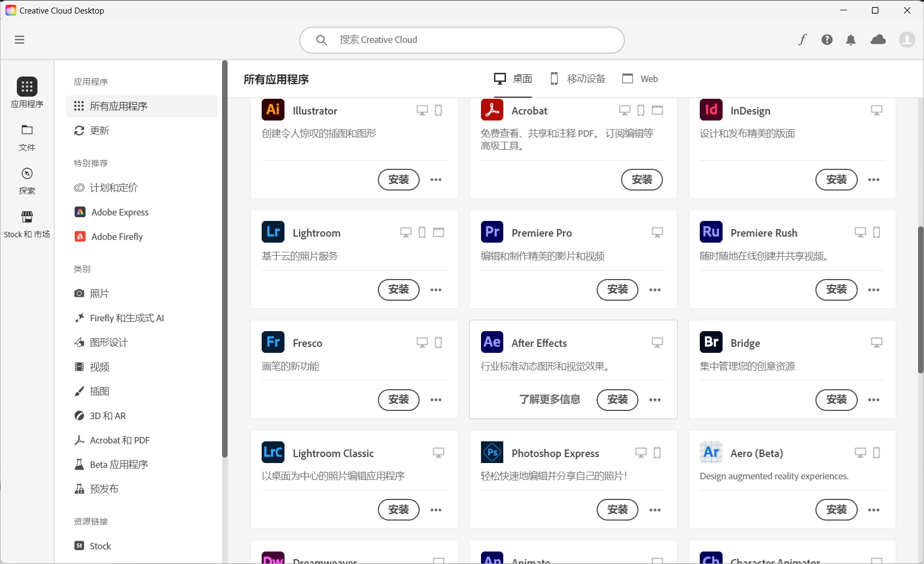Viewport: 924px width, 564px height.
Task: Install Illustrator with 安装 button
Action: coord(398,180)
